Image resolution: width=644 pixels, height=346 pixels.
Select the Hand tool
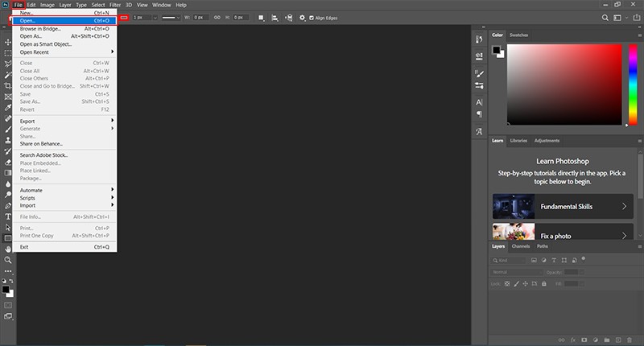point(8,249)
